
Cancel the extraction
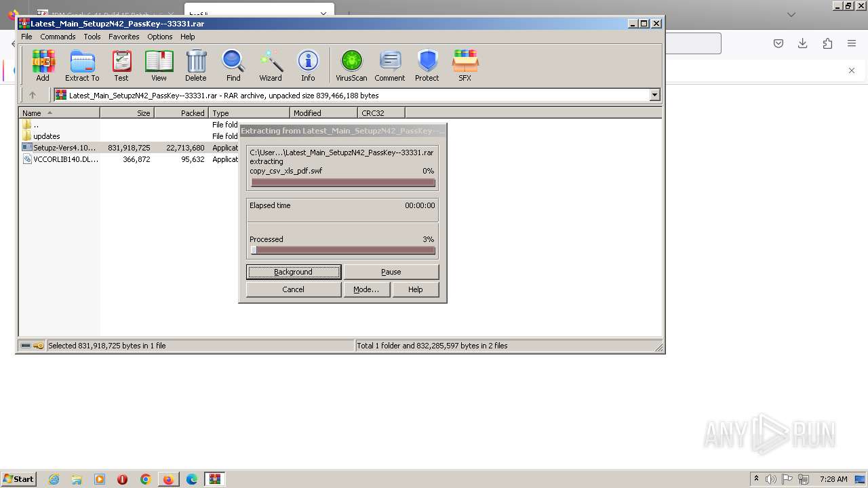294,289
